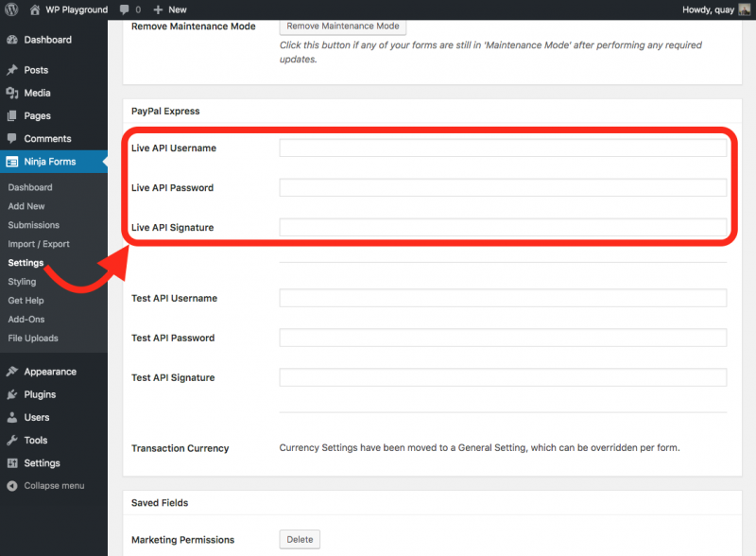Open the Import / Export page
Image resolution: width=756 pixels, height=556 pixels.
[41, 243]
